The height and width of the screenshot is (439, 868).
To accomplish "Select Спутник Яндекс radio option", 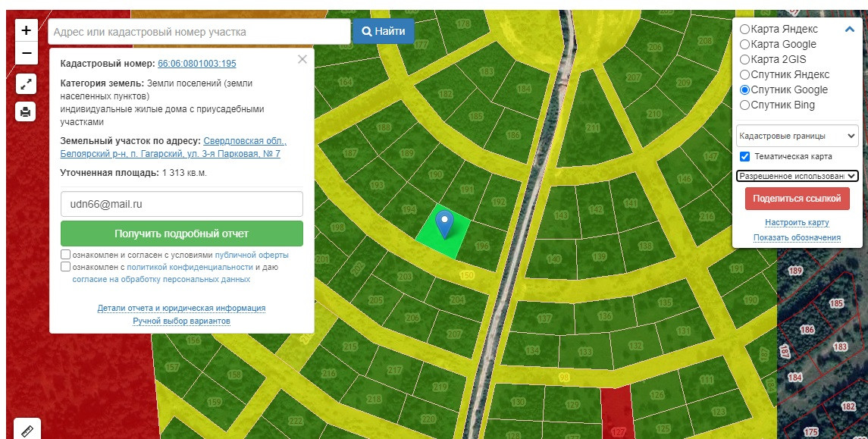I will pyautogui.click(x=745, y=74).
